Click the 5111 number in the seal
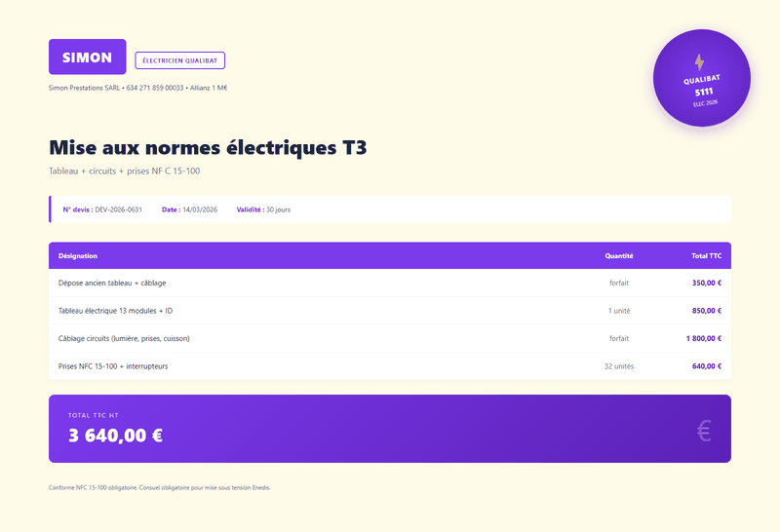780x532 pixels. (x=704, y=92)
